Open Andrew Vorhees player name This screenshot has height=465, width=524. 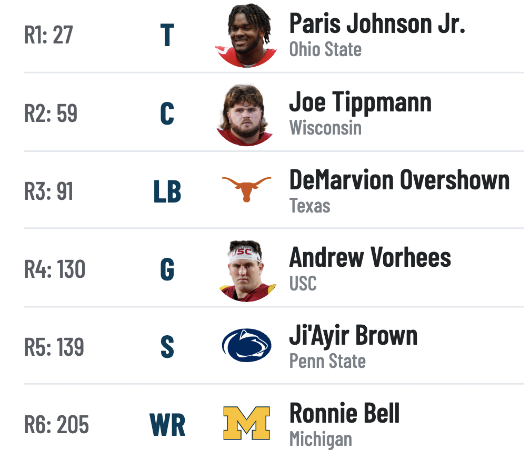coord(370,257)
